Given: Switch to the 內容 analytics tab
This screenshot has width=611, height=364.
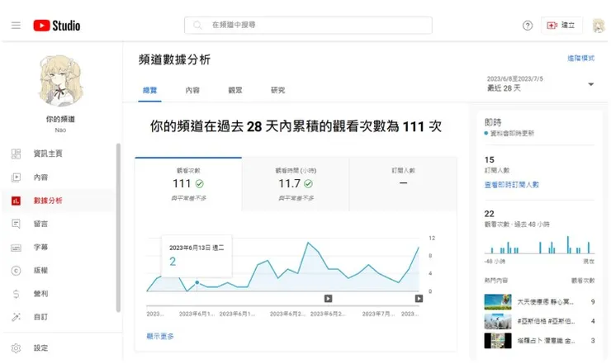Looking at the screenshot, I should 192,91.
